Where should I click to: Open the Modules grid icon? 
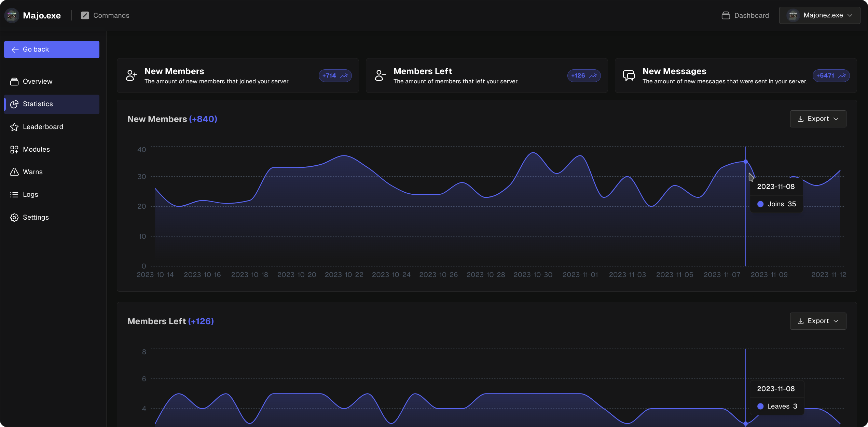[14, 149]
